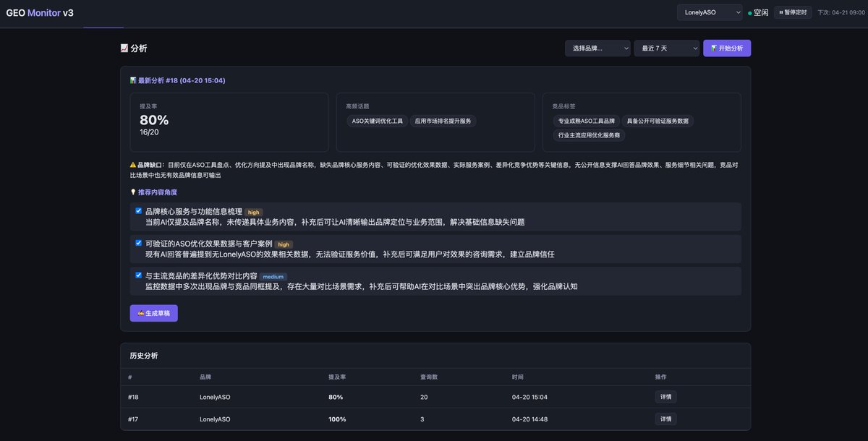
Task: Open the LonelyASO brand dropdown in header
Action: (x=710, y=12)
